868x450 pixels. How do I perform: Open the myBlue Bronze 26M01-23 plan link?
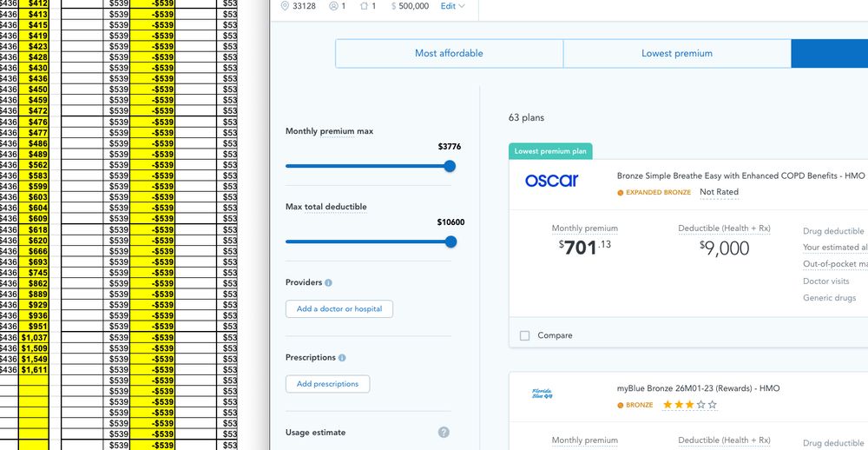698,388
